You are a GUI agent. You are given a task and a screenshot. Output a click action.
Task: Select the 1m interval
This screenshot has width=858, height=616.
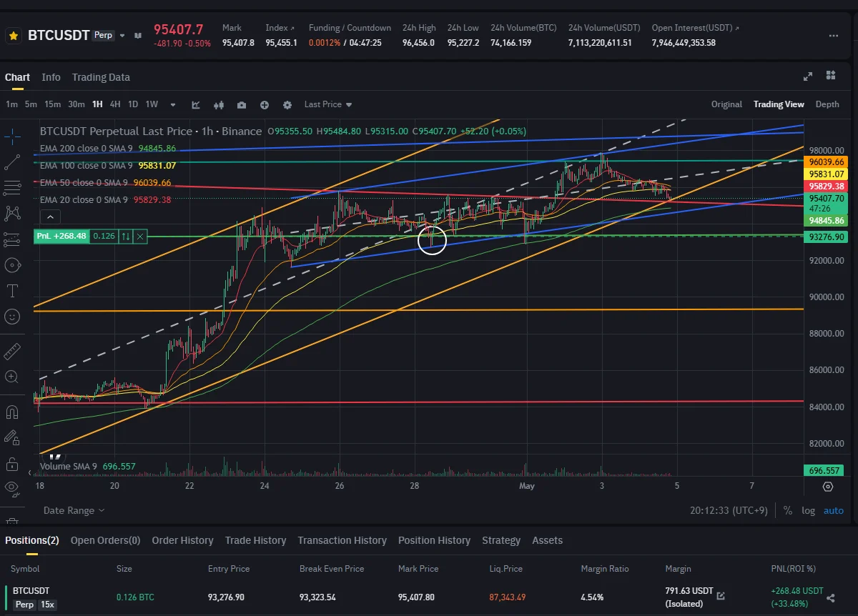click(11, 104)
